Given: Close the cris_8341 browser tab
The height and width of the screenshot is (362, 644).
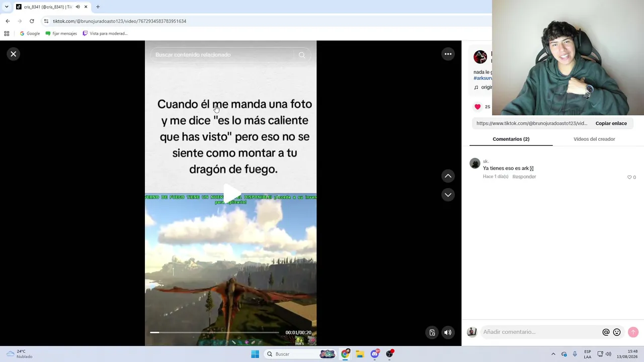Looking at the screenshot, I should (x=86, y=7).
